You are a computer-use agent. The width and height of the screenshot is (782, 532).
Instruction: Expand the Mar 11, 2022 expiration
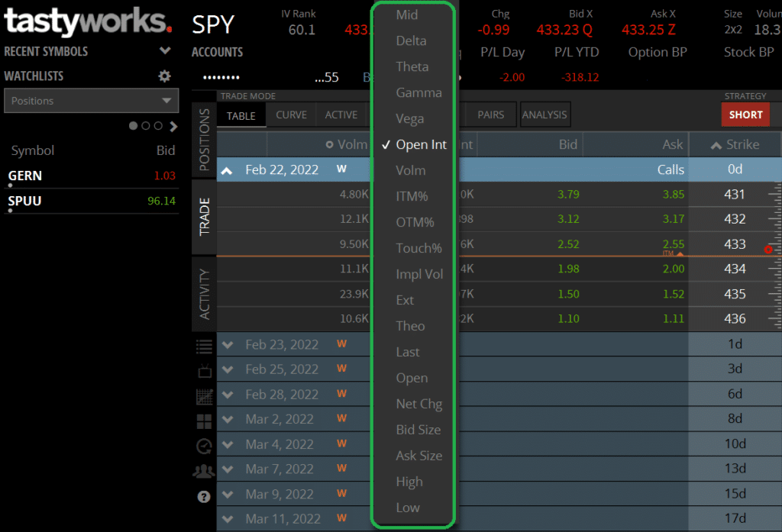coord(228,519)
